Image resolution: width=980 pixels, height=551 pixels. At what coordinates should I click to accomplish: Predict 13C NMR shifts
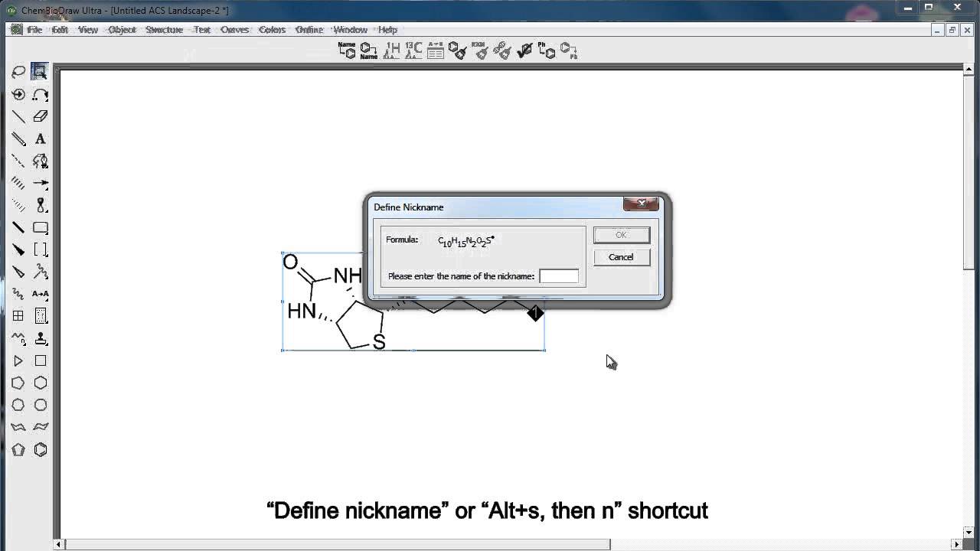click(413, 51)
